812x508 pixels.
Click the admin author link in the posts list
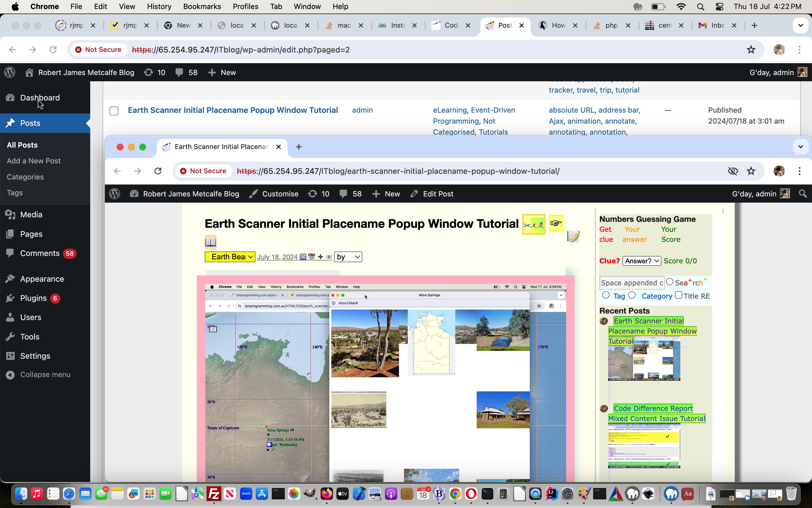362,110
